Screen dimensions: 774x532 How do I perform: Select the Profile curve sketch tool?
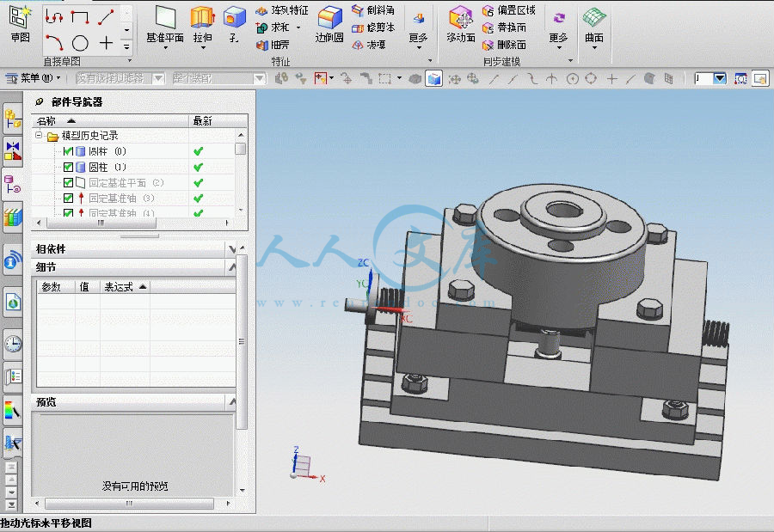(53, 17)
